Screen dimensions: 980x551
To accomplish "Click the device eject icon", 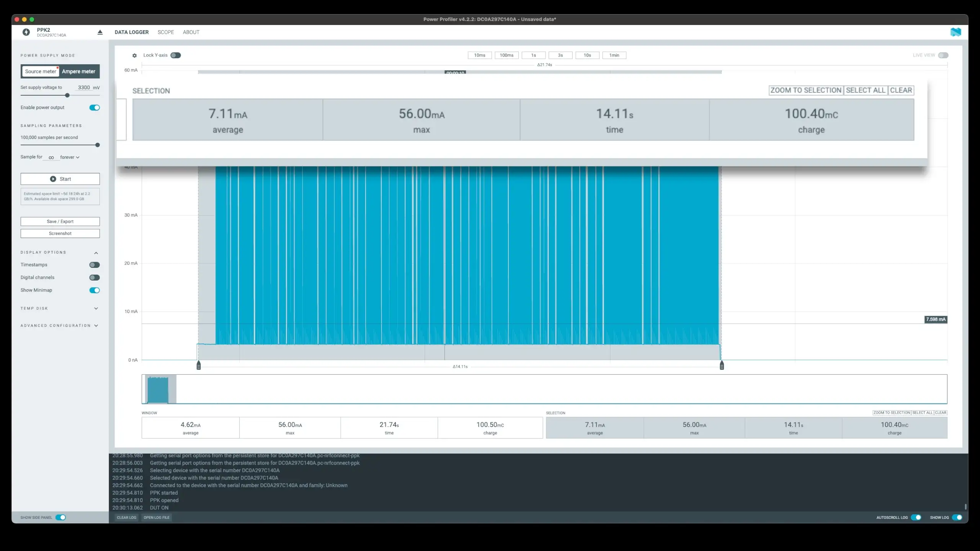I will [100, 32].
